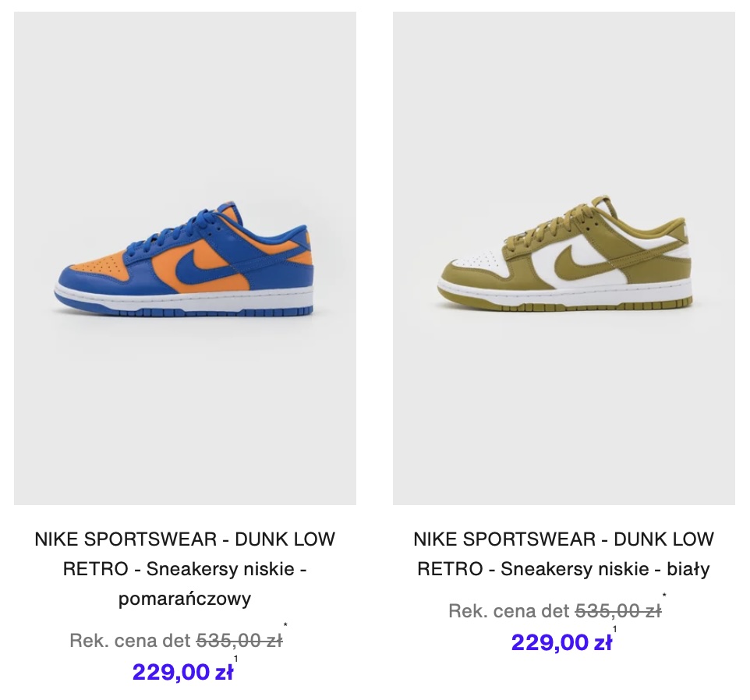The height and width of the screenshot is (700, 750).
Task: Click footnote 1 by the orange sneaker sale price
Action: coord(235,659)
